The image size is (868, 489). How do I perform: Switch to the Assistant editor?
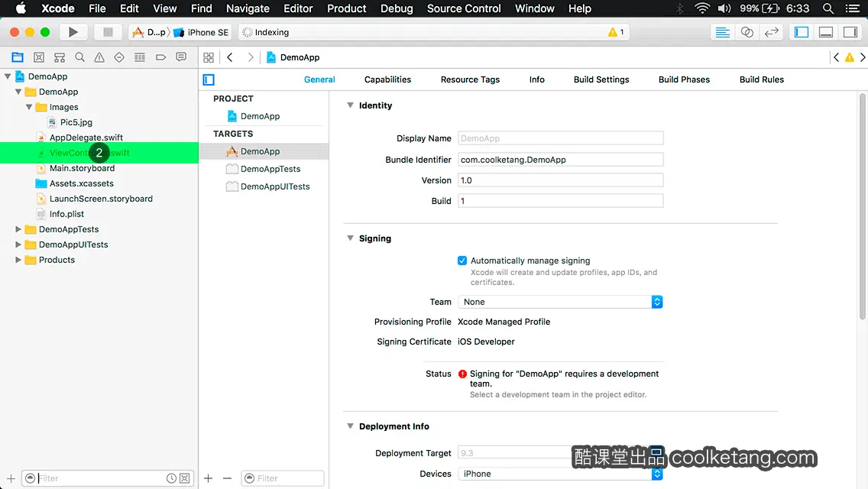[x=747, y=32]
